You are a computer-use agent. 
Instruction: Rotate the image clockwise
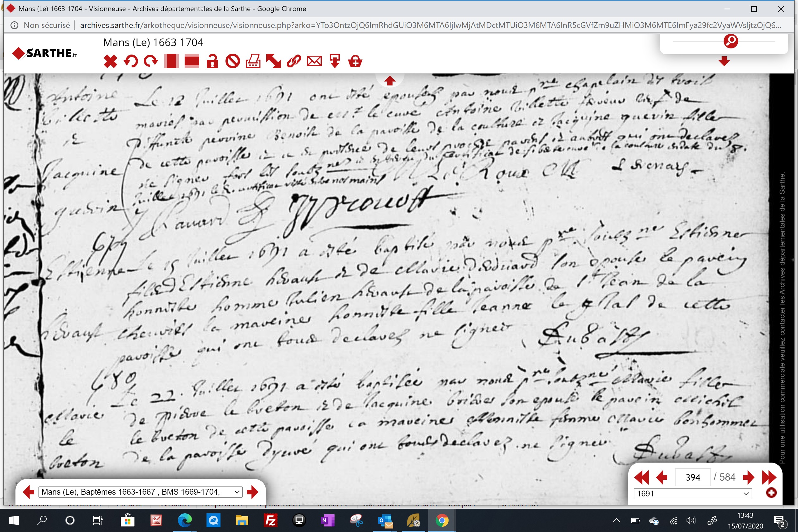coord(151,62)
